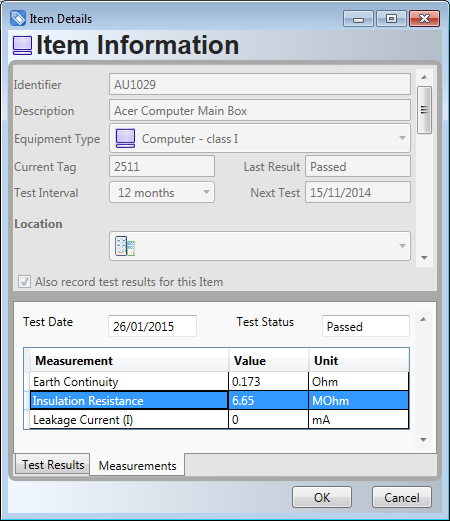Click the building icon in Location field
The width and height of the screenshot is (450, 521).
pos(125,246)
